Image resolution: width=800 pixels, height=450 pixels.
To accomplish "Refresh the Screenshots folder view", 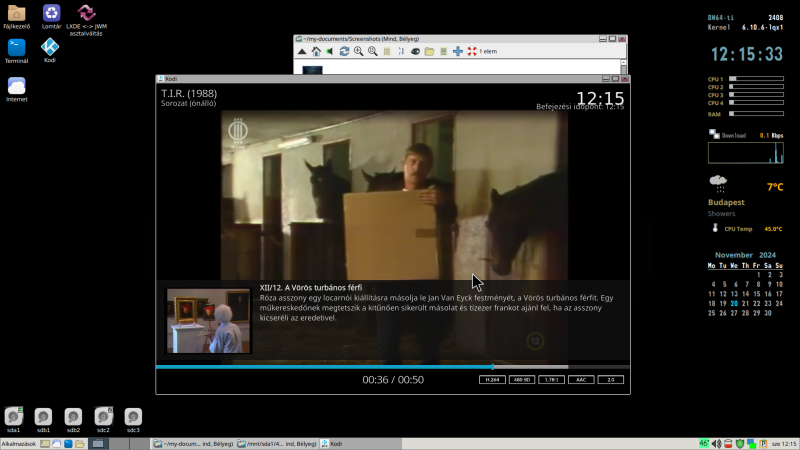I will pos(344,52).
